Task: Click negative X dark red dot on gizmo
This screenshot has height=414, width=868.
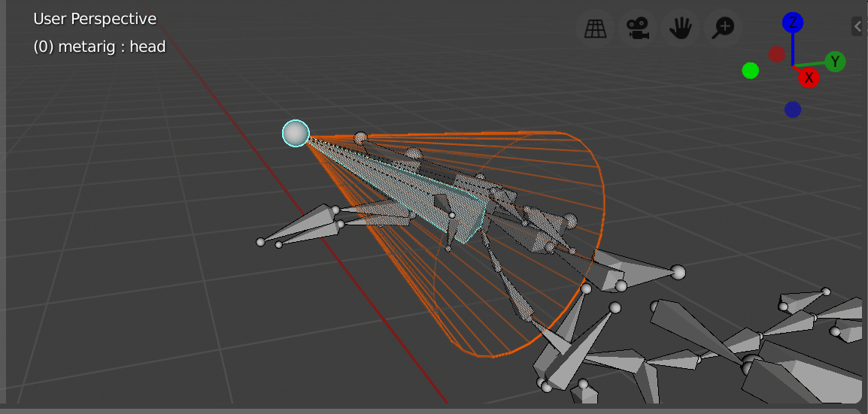Action: [777, 54]
